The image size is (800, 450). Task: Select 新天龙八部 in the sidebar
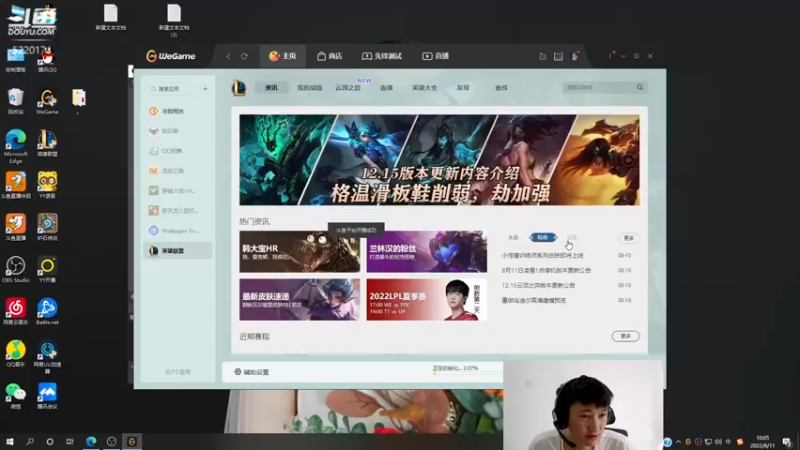coord(178,210)
